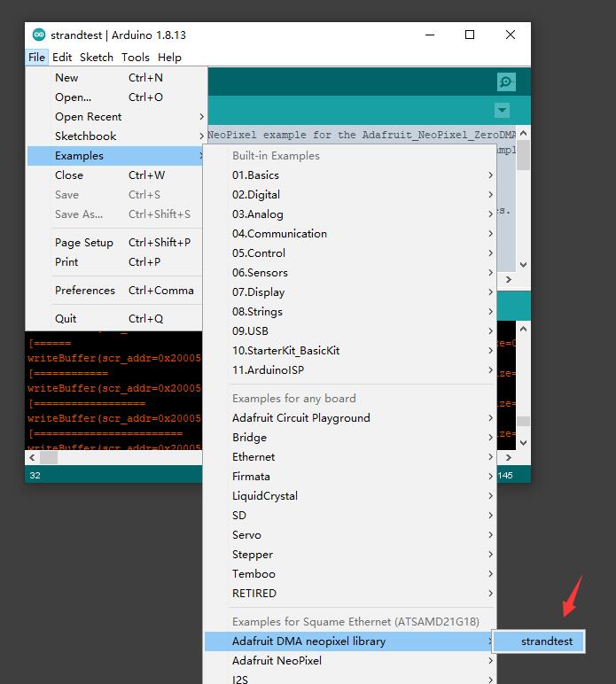Expand the 06.Sensors examples
The image size is (616, 684).
click(350, 273)
